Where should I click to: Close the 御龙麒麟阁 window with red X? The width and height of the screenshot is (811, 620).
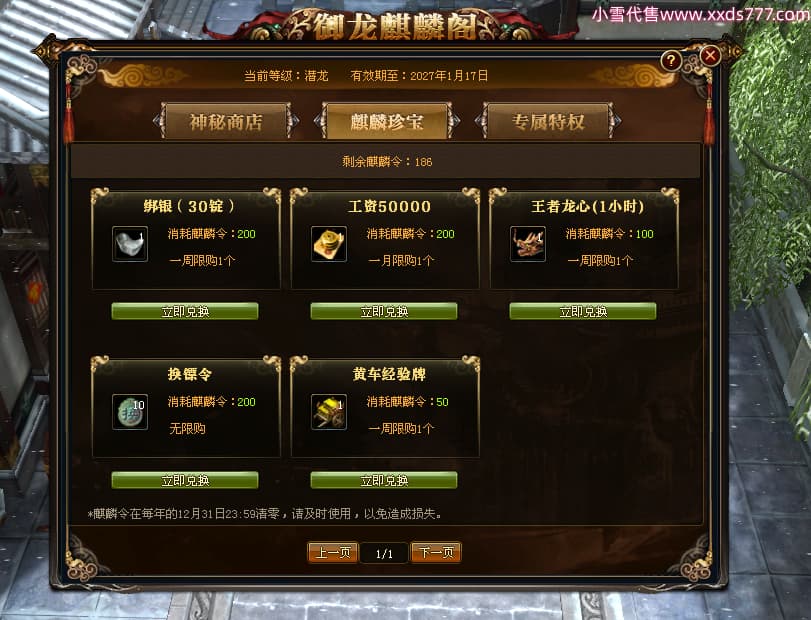point(711,55)
